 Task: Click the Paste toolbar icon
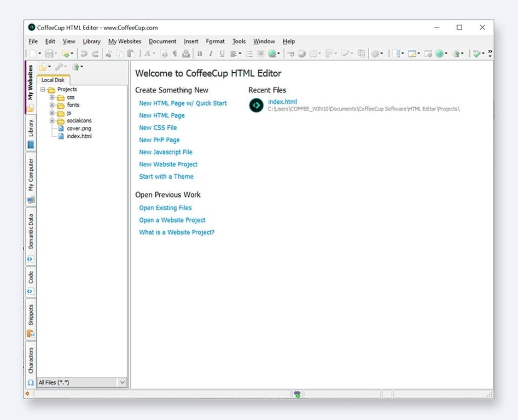130,53
